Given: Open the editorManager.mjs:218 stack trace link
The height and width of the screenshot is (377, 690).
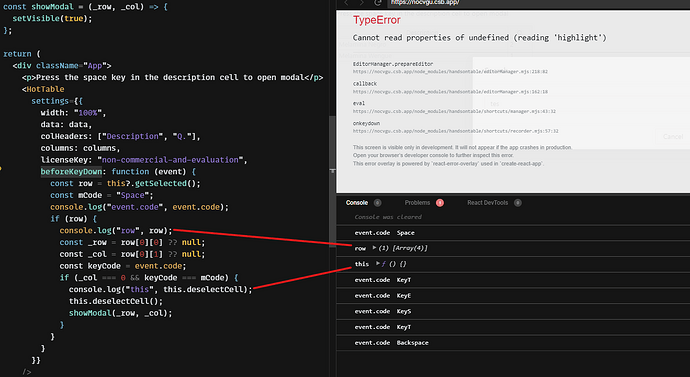Looking at the screenshot, I should pos(450,72).
